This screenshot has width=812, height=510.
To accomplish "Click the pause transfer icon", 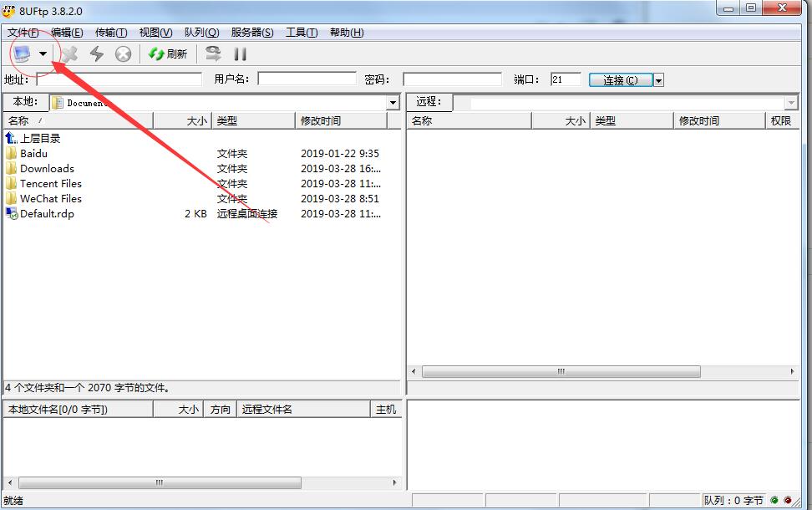I will [240, 54].
